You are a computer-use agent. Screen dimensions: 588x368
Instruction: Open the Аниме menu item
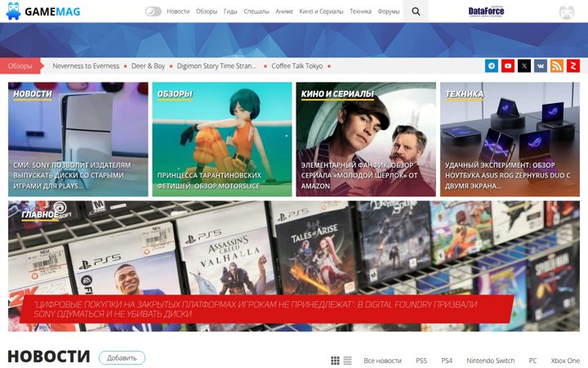point(284,11)
